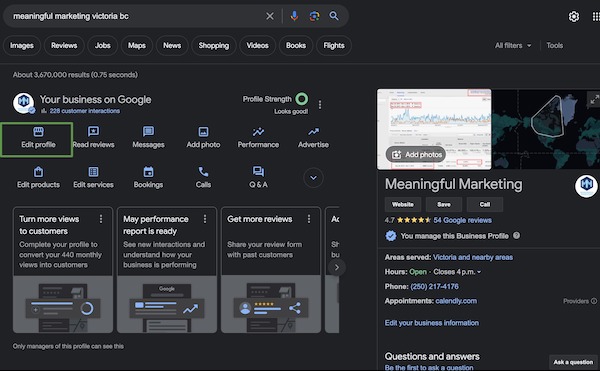Viewport: 600px width, 371px height.
Task: Open the settings gear
Action: coord(574,16)
